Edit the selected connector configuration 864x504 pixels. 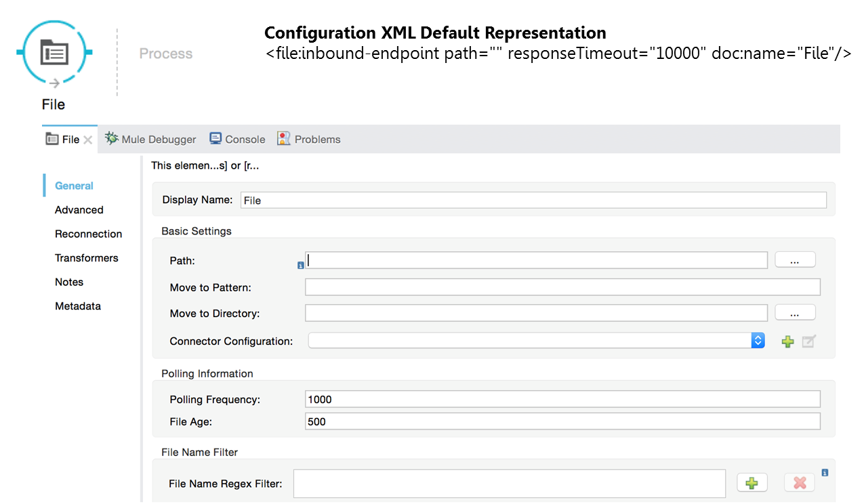(809, 341)
